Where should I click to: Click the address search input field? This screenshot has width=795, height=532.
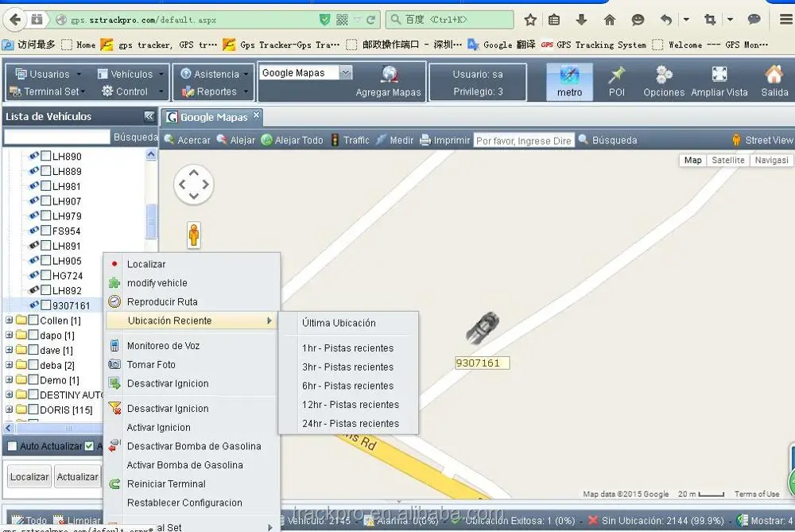pyautogui.click(x=523, y=141)
